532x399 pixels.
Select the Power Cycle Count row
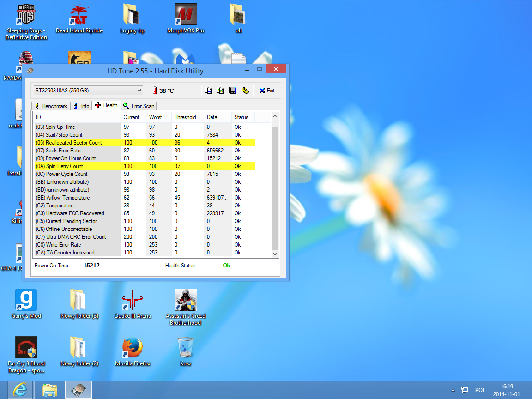145,174
